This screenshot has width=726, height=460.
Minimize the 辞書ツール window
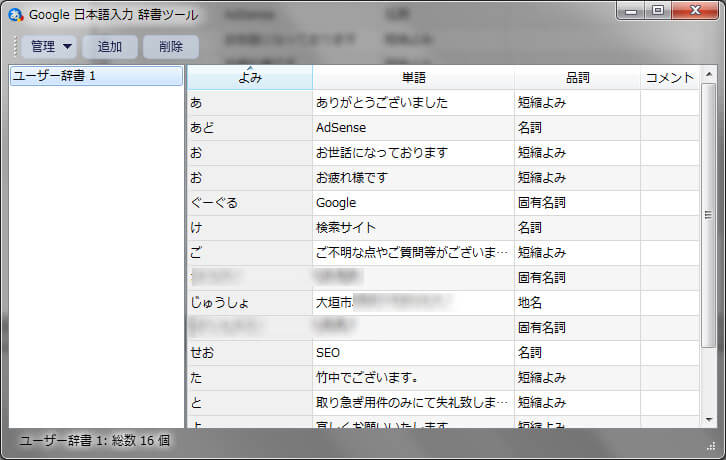631,11
